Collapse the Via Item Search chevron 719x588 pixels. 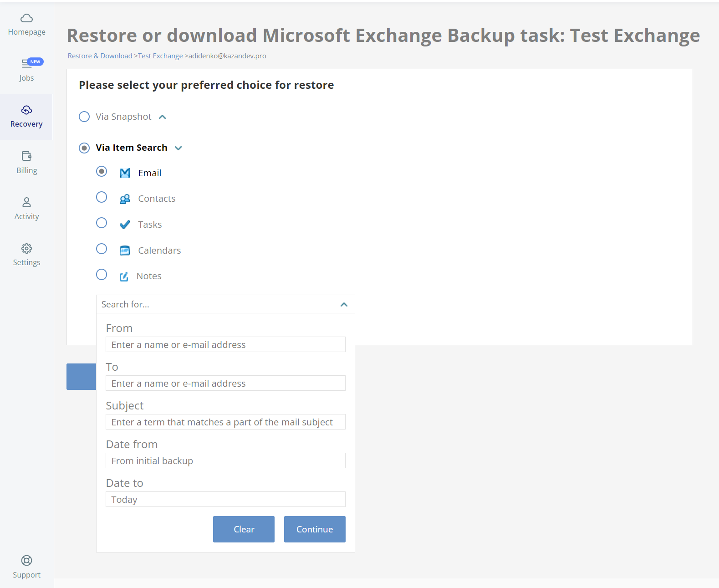pos(178,148)
